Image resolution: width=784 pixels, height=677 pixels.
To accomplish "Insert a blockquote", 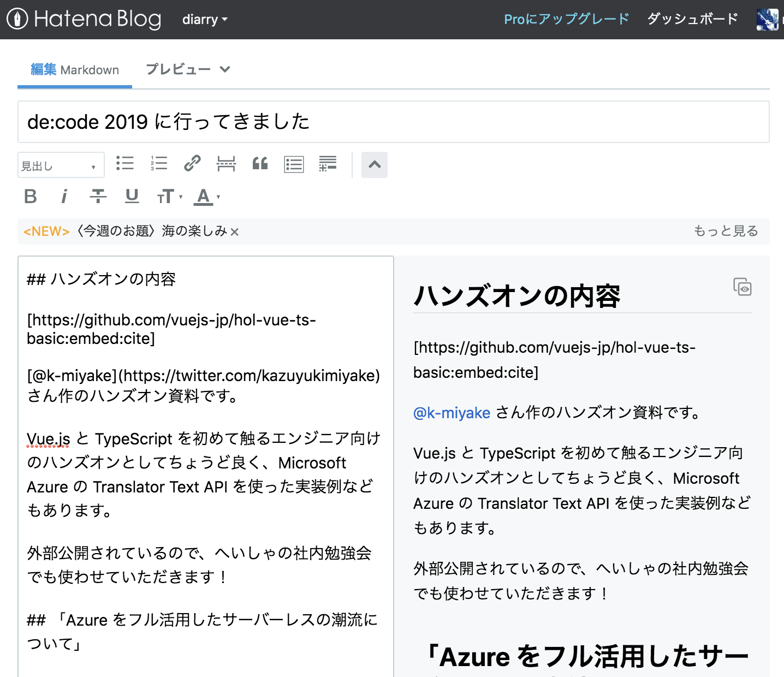I will click(x=260, y=163).
